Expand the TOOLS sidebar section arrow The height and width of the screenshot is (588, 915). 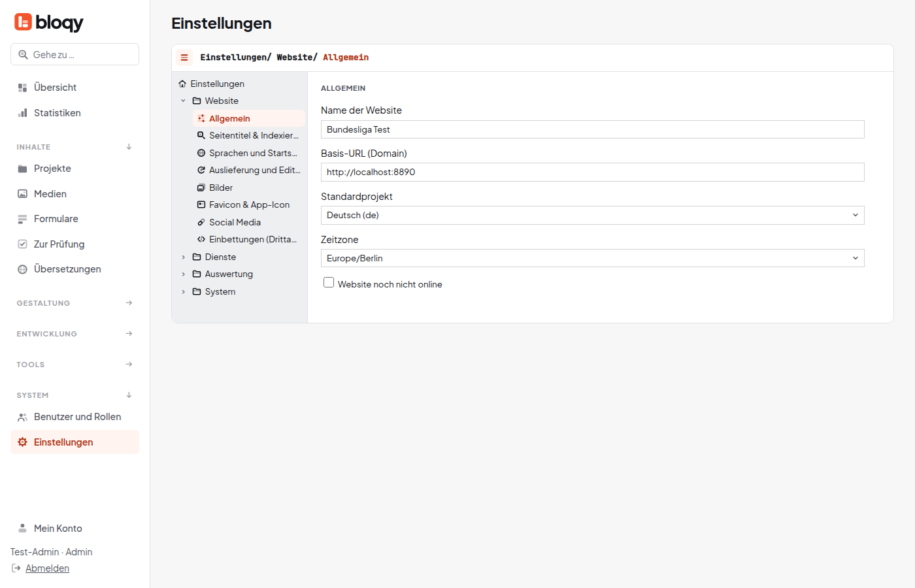[x=129, y=365]
